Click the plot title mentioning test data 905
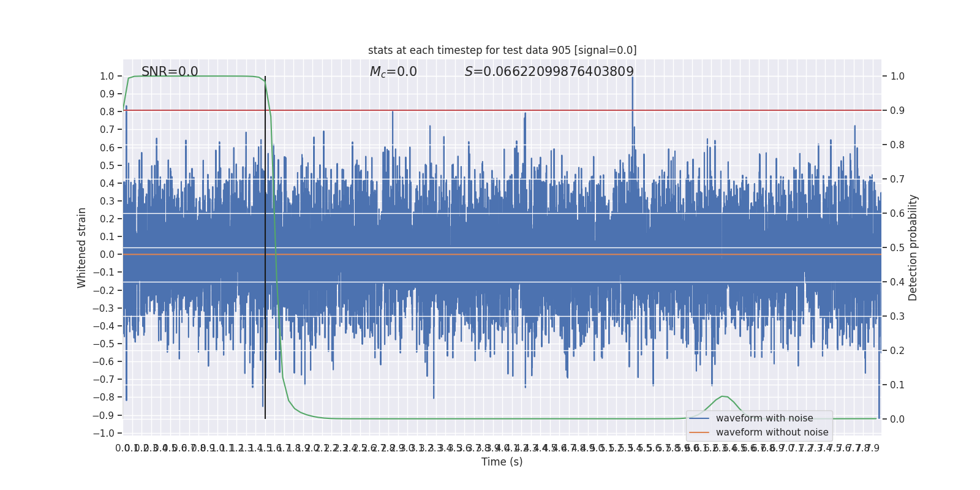Viewport: 980px width, 490px height. (x=502, y=50)
